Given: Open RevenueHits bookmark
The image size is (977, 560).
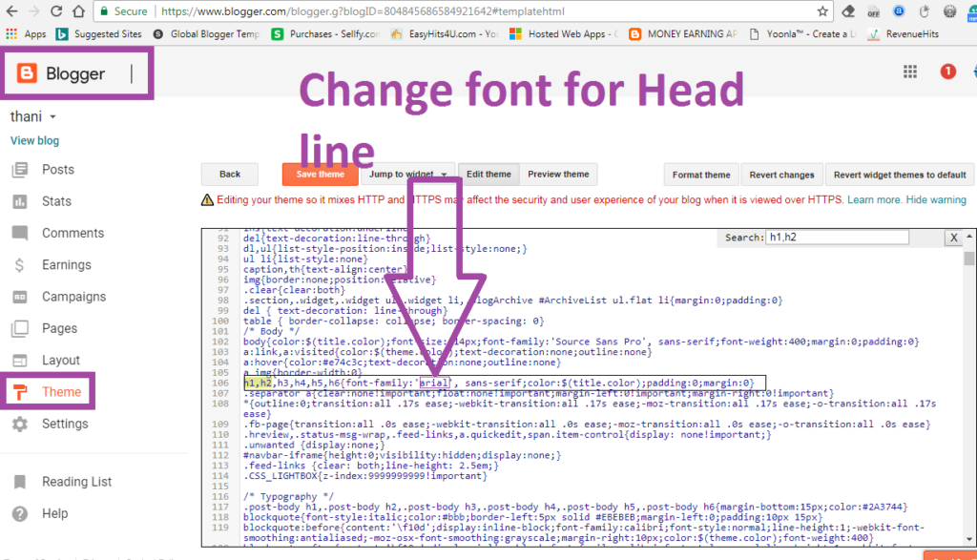Looking at the screenshot, I should (904, 33).
